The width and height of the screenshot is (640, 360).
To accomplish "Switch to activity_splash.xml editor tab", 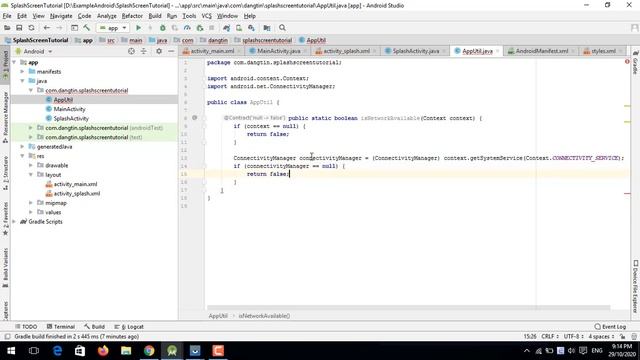I will pos(346,51).
